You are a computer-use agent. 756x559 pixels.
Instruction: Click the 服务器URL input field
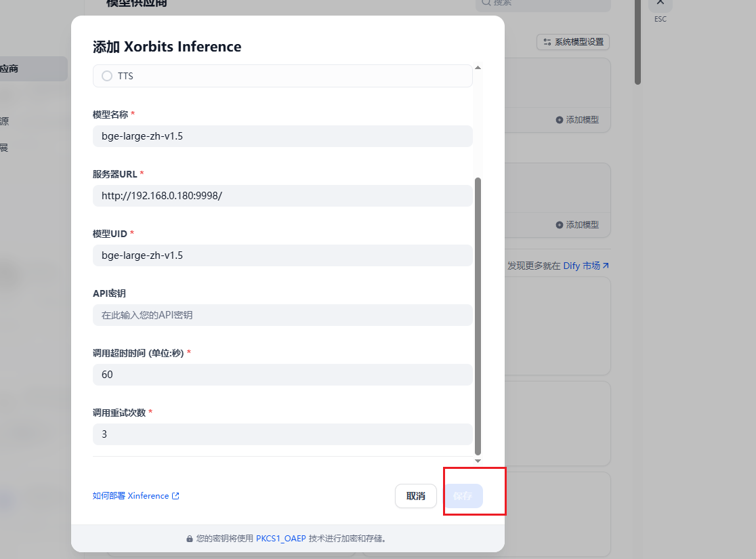tap(282, 196)
